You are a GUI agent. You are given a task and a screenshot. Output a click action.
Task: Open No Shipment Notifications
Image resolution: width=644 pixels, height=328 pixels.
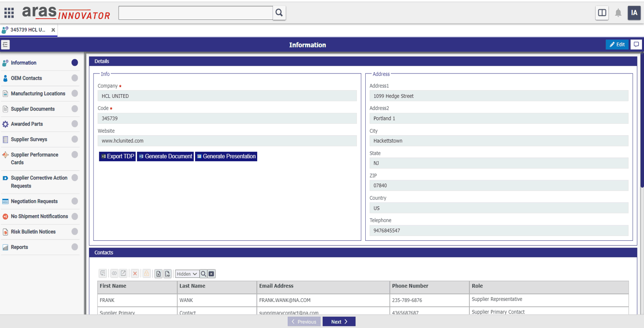pyautogui.click(x=39, y=217)
